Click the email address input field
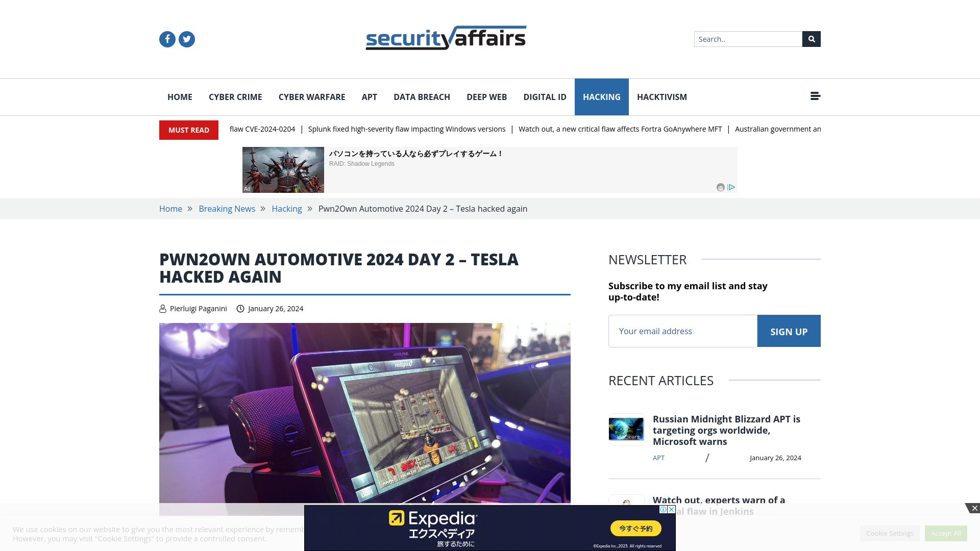 click(682, 330)
